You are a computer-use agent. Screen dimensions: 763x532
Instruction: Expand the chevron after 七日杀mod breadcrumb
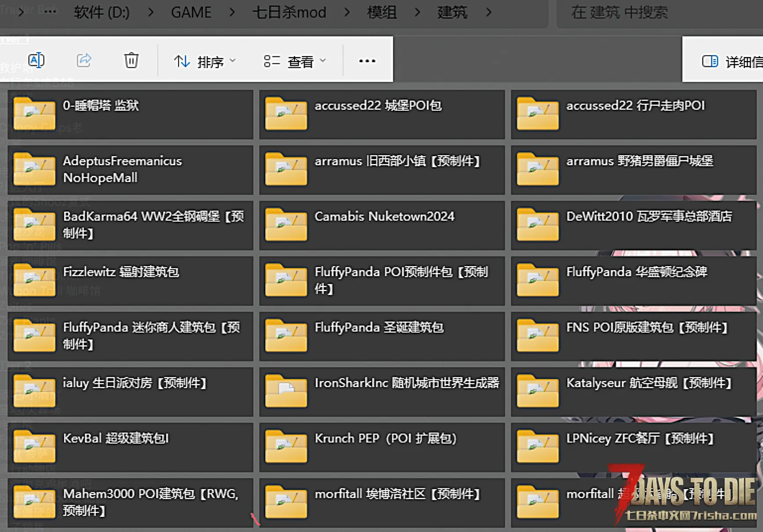(x=347, y=12)
